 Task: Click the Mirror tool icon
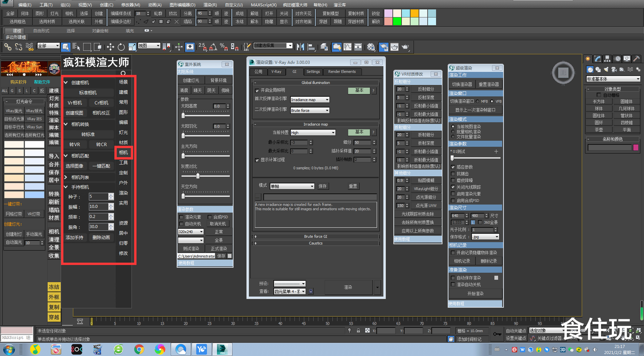coord(300,47)
